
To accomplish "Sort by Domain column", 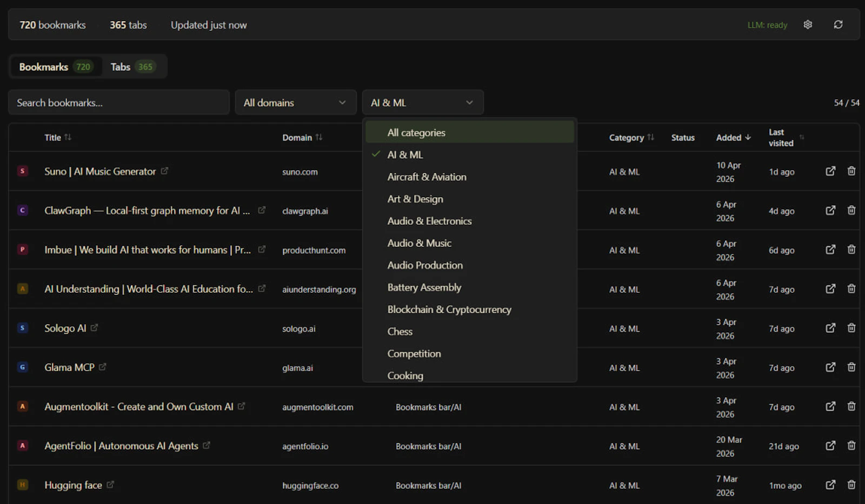I will (302, 138).
